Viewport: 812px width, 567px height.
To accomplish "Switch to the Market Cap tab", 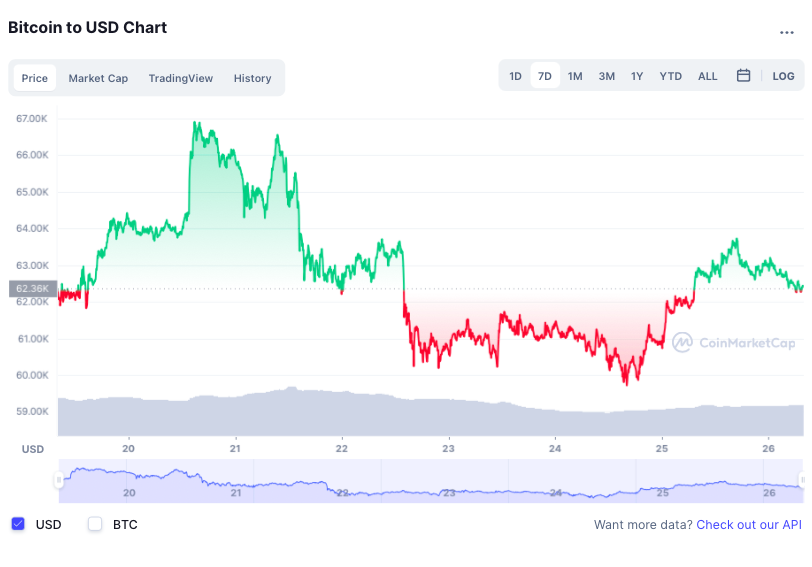I will [98, 78].
